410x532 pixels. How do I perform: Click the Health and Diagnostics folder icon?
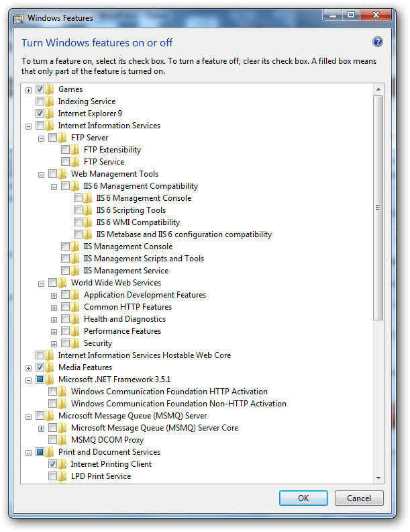(x=75, y=319)
